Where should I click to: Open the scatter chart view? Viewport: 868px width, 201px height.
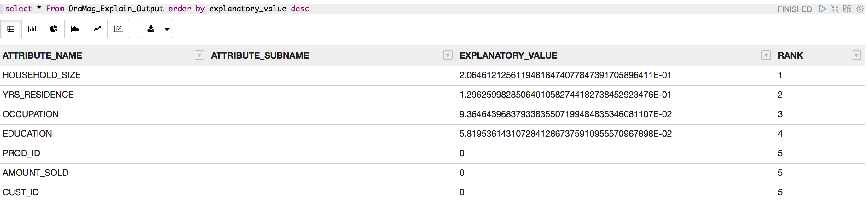click(118, 29)
